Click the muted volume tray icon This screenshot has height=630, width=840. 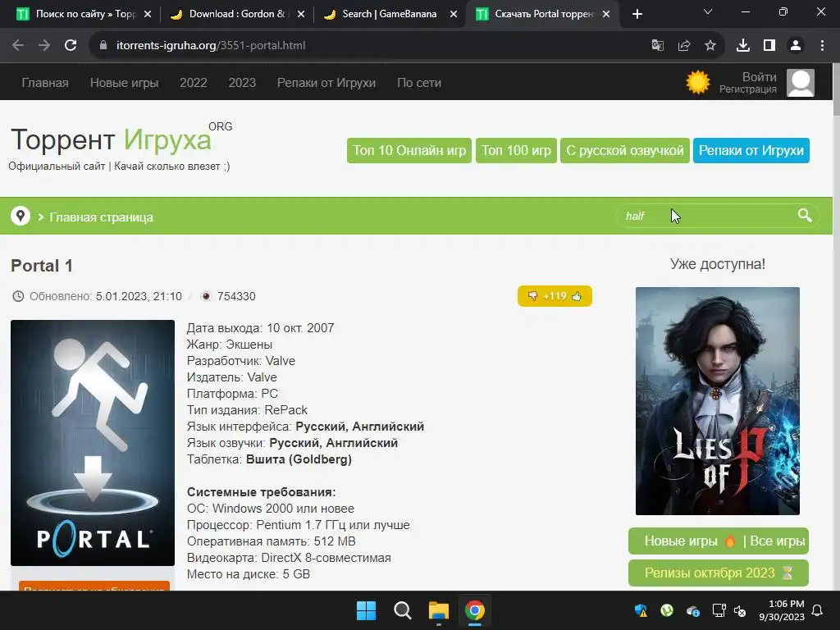740,610
